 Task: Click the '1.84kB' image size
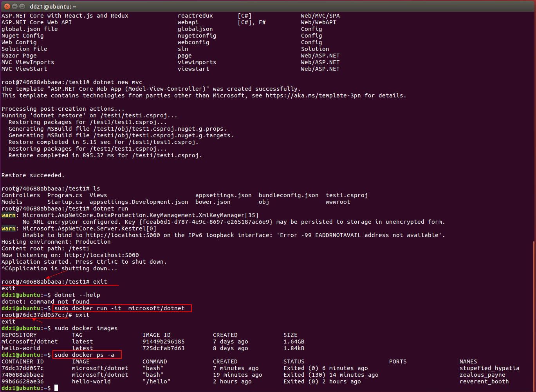294,348
